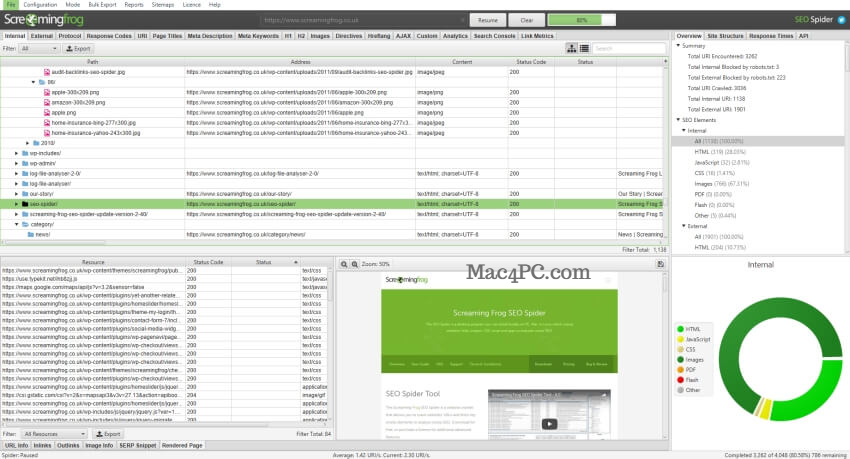Expand the wp-includes/ folder

pyautogui.click(x=16, y=153)
